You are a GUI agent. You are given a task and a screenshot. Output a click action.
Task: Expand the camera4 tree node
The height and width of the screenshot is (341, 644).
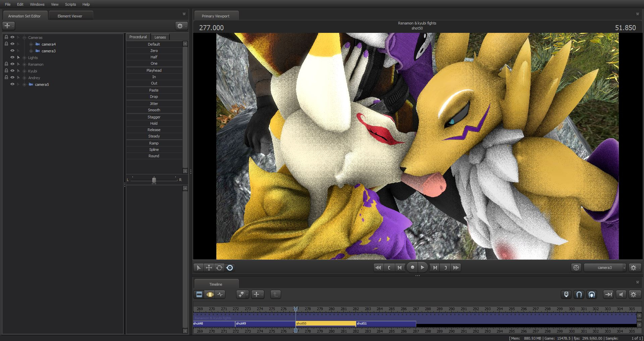31,44
